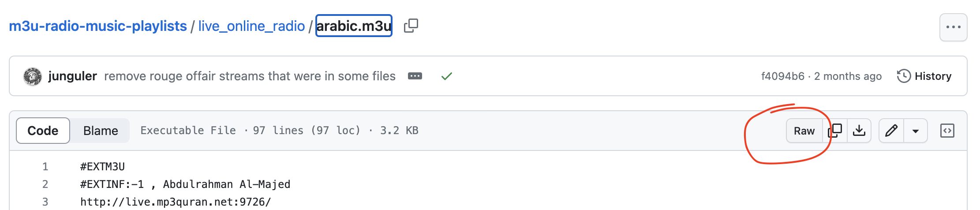Select line number 2
Viewport: 980px width, 210px height.
click(45, 184)
